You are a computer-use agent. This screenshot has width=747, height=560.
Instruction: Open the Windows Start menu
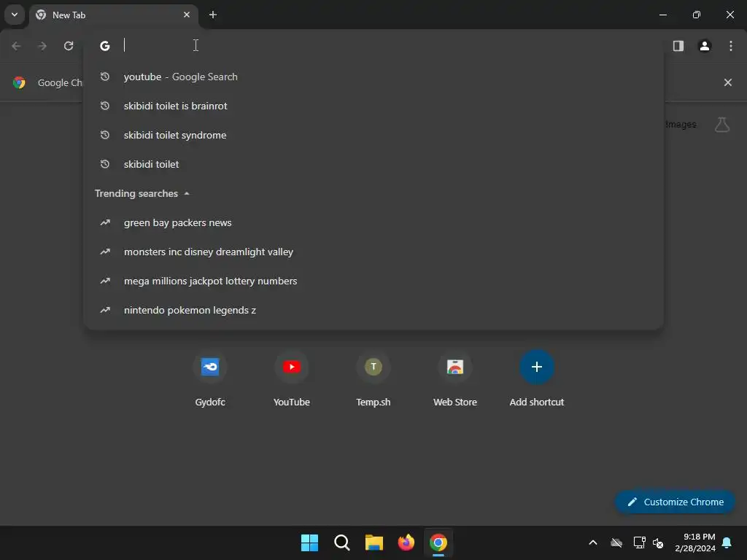[309, 542]
